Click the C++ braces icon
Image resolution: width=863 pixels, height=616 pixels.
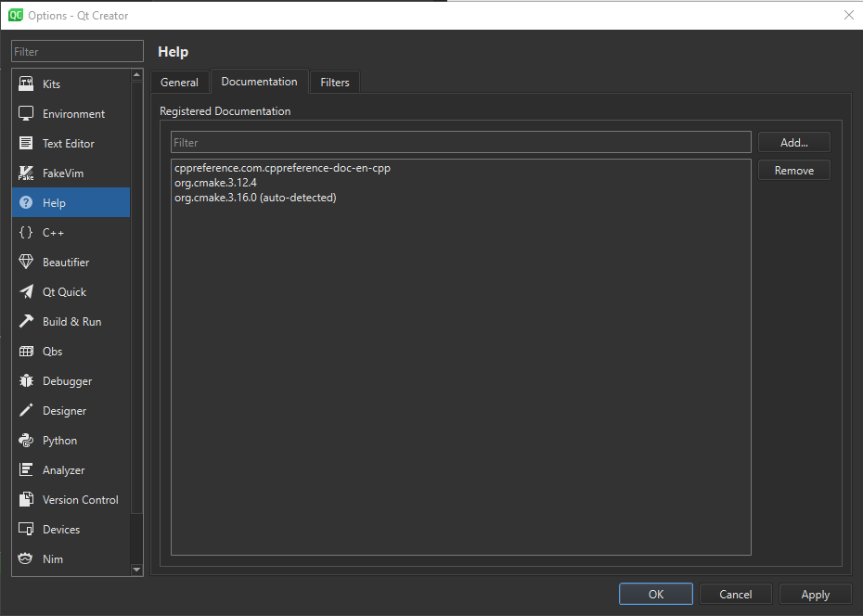click(x=26, y=232)
